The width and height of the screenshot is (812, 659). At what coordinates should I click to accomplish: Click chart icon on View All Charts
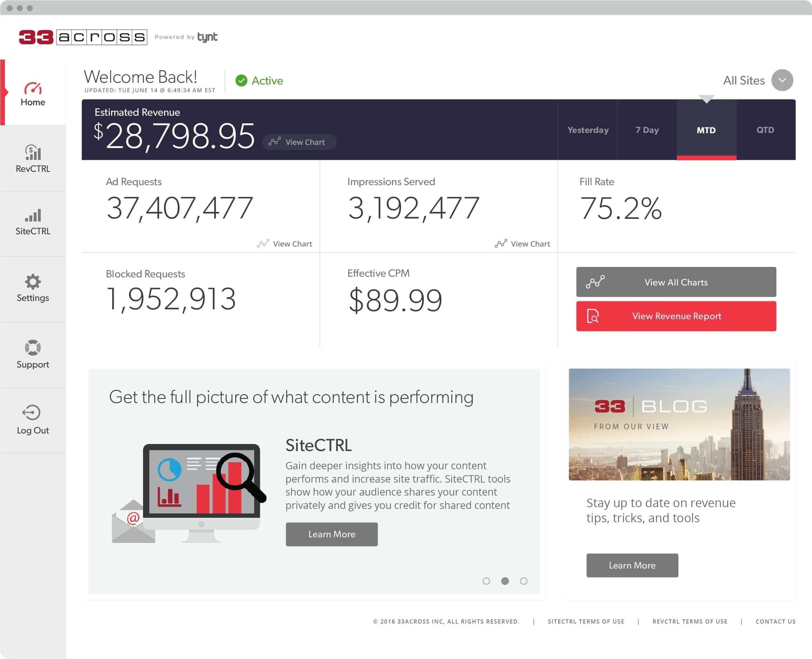[x=595, y=282]
